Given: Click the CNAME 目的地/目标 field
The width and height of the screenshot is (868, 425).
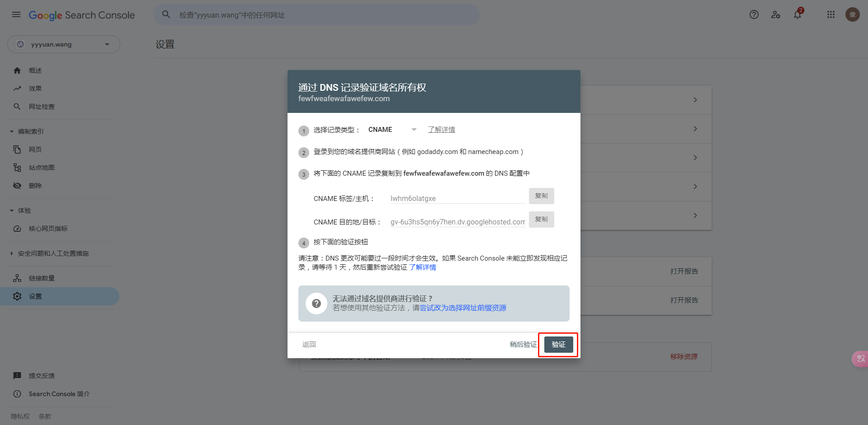Looking at the screenshot, I should coord(458,222).
